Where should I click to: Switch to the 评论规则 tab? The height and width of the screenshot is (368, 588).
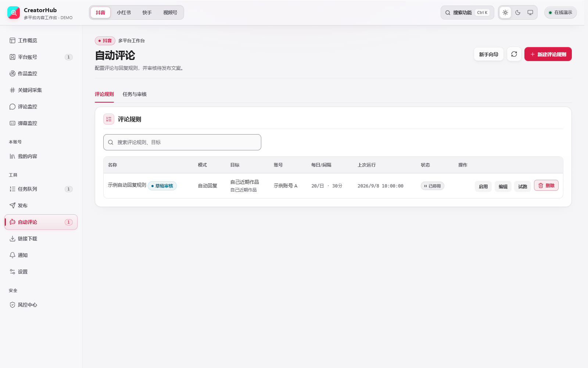[x=104, y=94]
